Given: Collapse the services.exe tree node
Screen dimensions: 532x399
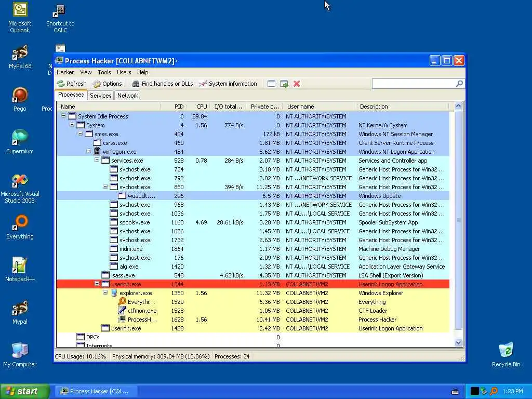Looking at the screenshot, I should (97, 160).
